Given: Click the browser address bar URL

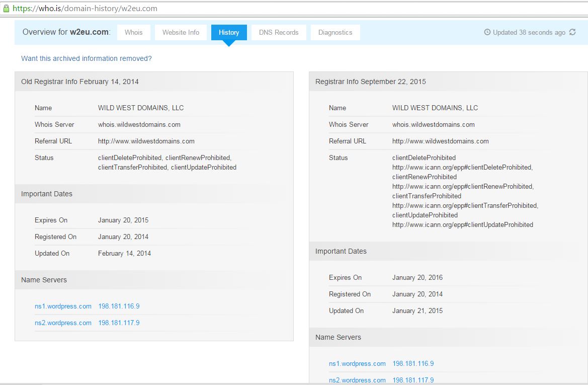Looking at the screenshot, I should click(86, 8).
